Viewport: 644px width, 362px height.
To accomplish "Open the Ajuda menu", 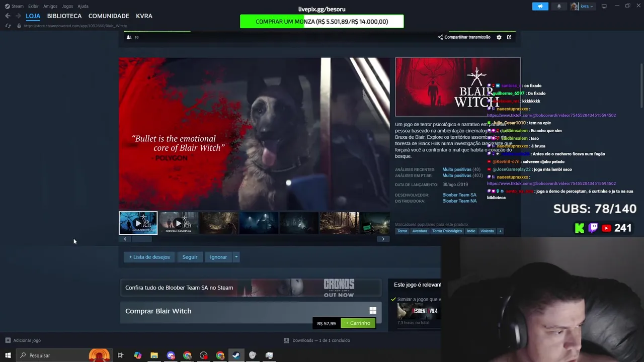I will (x=83, y=6).
